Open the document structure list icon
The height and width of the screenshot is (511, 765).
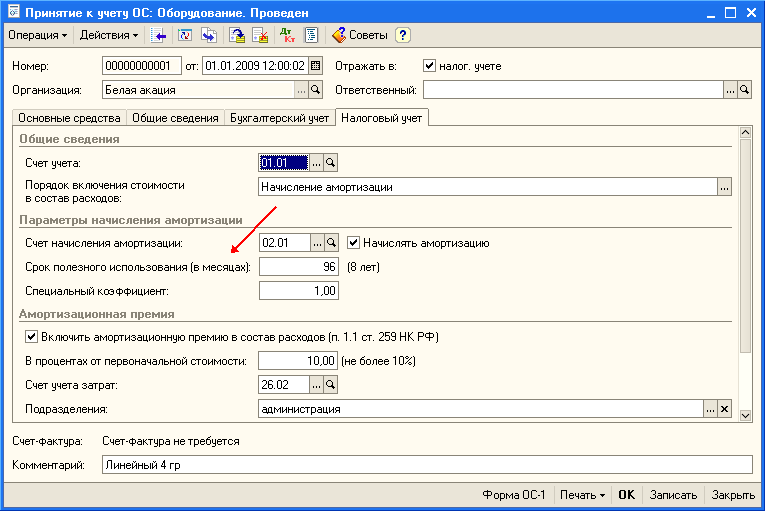(x=311, y=35)
